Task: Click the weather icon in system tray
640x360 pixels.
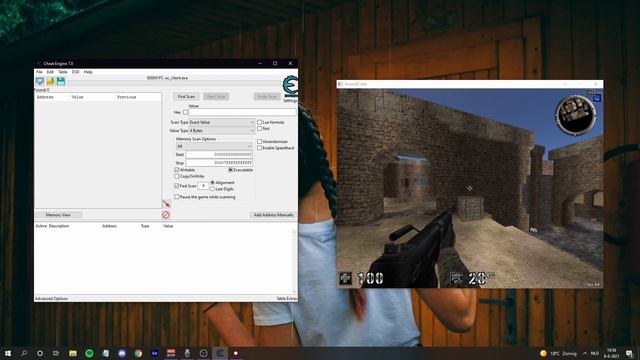Action: pos(543,353)
